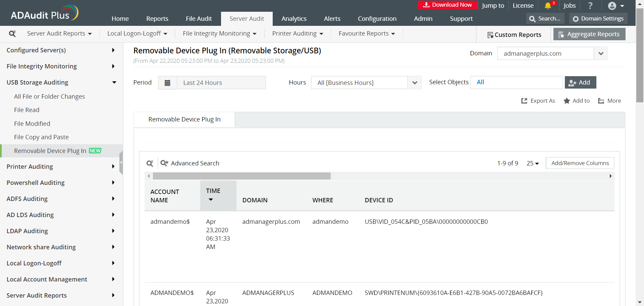The width and height of the screenshot is (644, 306).
Task: Expand the Printer Auditing sidebar section
Action: [113, 166]
